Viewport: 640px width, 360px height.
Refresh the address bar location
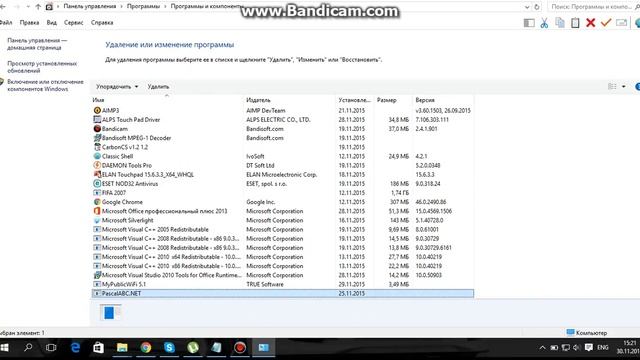tap(537, 7)
